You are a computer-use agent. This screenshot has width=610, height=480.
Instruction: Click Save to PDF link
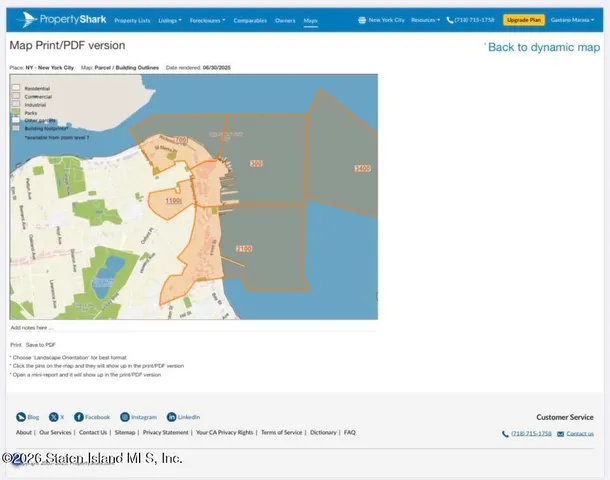[42, 344]
